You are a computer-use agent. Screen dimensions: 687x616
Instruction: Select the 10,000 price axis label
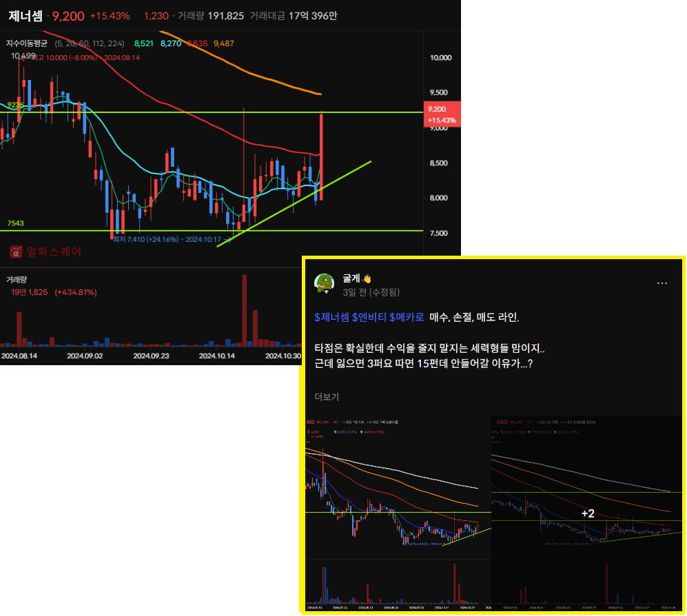(x=440, y=58)
